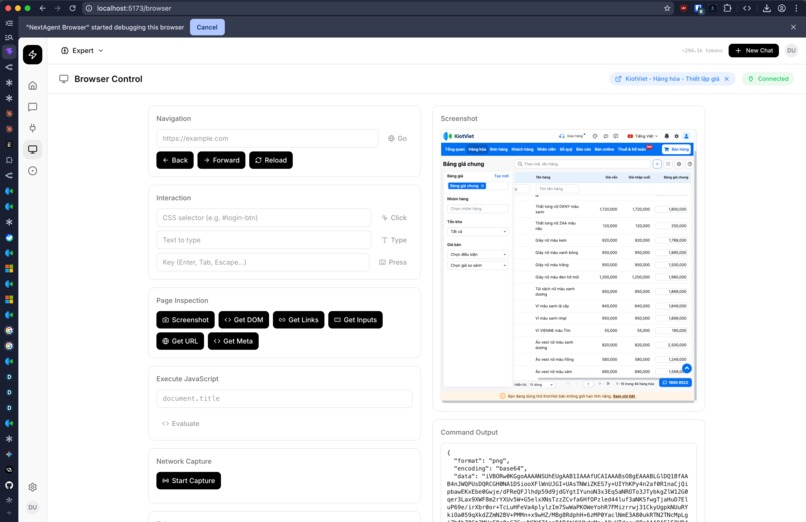
Task: Click Evaluate under Execute JavaScript
Action: (x=180, y=423)
